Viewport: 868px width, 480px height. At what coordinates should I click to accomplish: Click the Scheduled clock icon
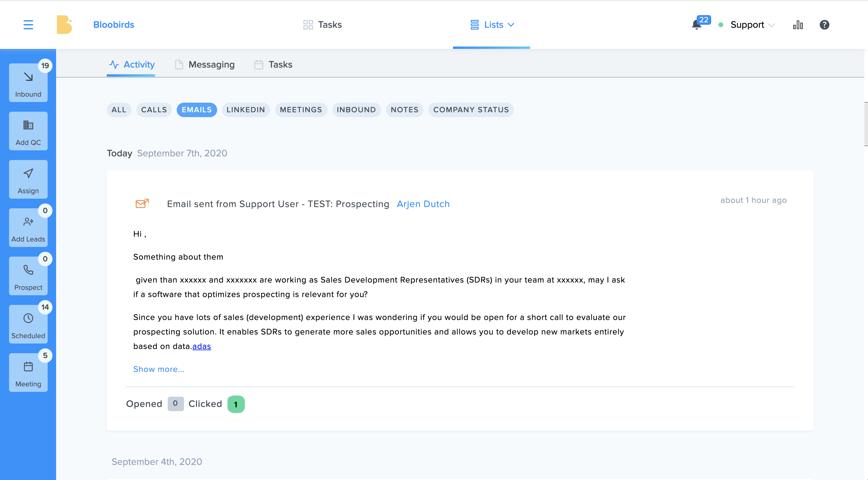(28, 318)
